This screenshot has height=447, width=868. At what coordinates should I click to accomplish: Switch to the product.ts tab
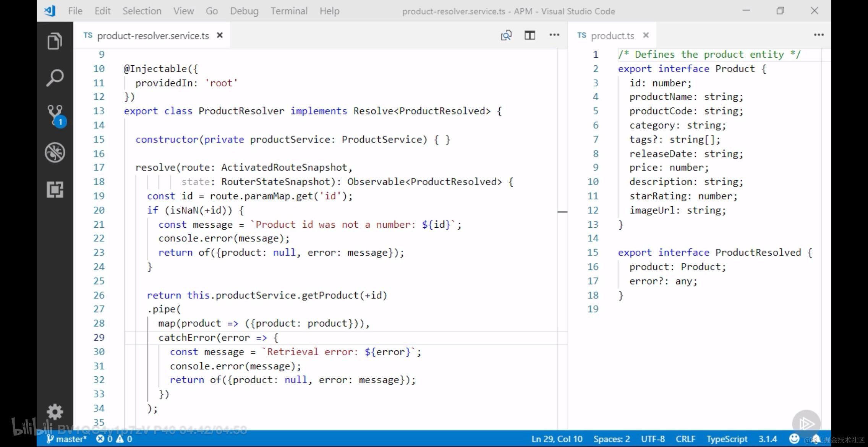[x=612, y=36]
